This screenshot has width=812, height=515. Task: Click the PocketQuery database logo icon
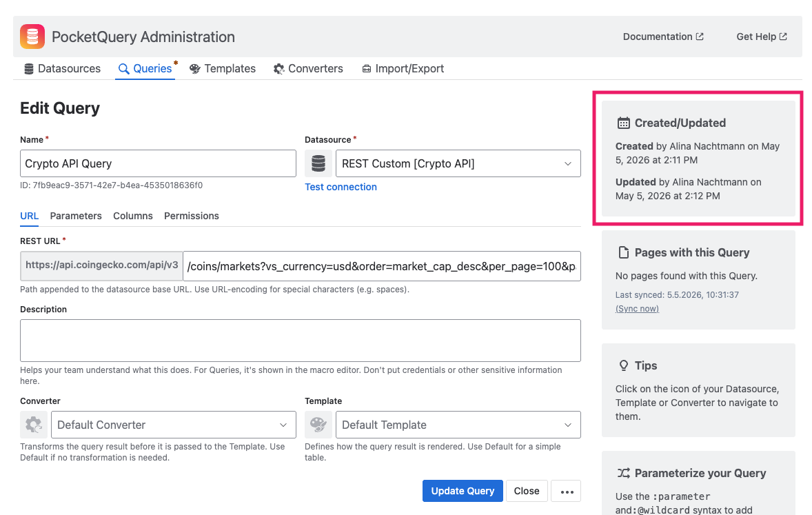click(32, 37)
